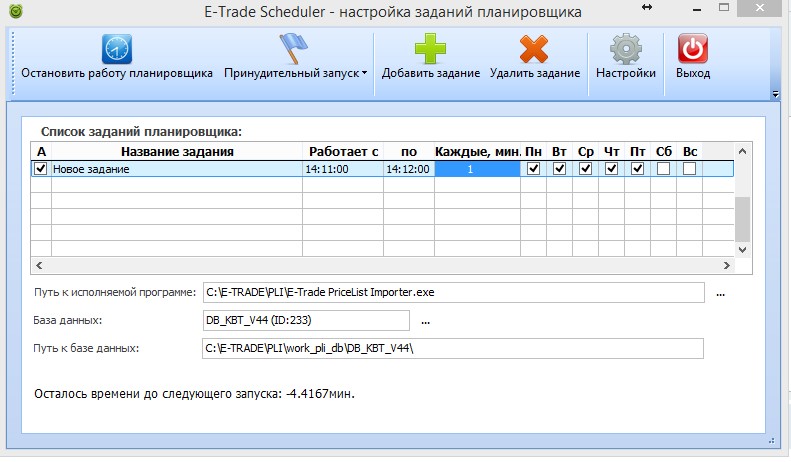791x462 pixels.
Task: Browse for executable with the ... button
Action: pos(720,294)
